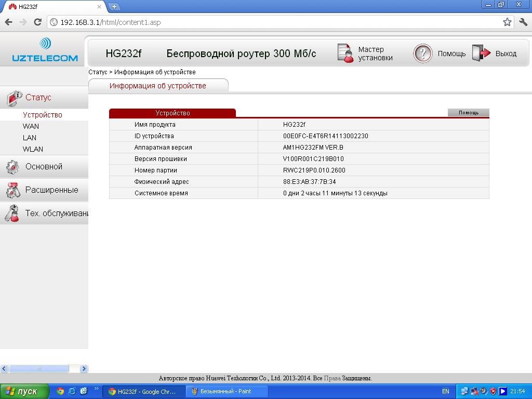532x399 pixels.
Task: Click hardware version AM1HG232FM VER.B
Action: pos(313,147)
